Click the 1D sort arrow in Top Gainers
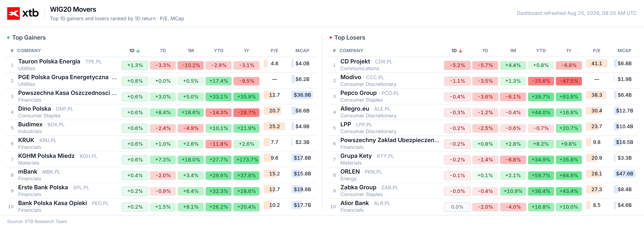The width and height of the screenshot is (644, 228). (x=138, y=51)
